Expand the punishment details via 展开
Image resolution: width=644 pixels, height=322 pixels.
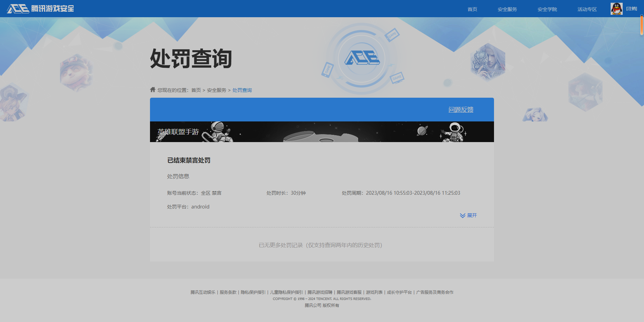tap(472, 215)
